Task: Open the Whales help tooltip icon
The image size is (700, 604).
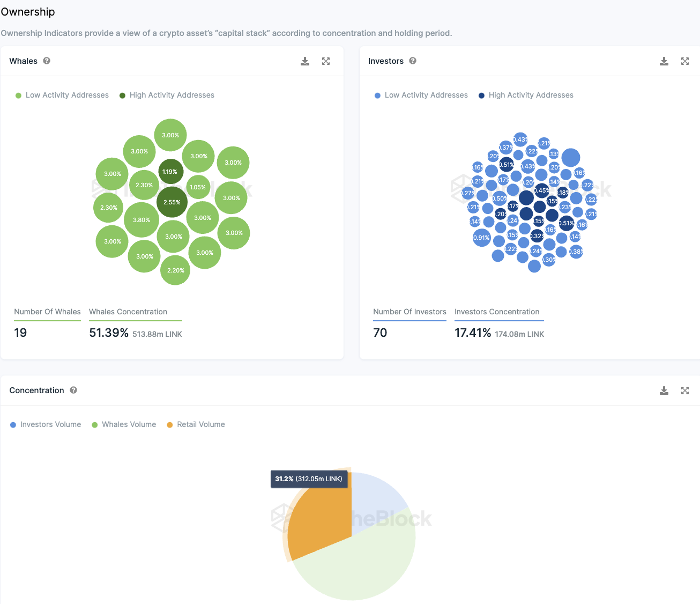Action: [x=47, y=61]
